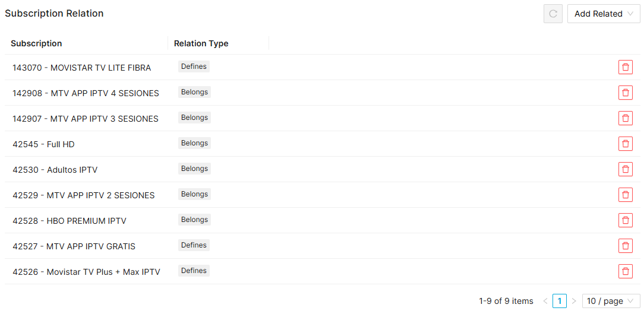This screenshot has height=314, width=644.
Task: Click the refresh button beside Add Related
Action: click(x=553, y=14)
